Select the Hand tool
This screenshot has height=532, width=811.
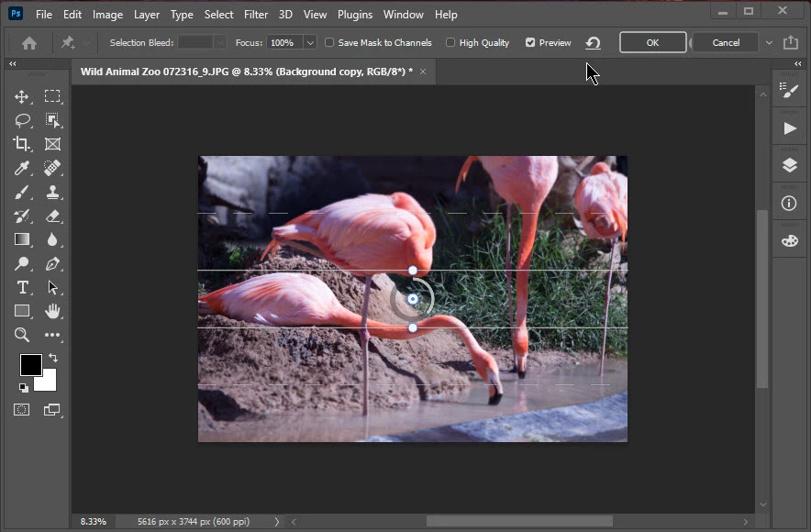coord(52,311)
